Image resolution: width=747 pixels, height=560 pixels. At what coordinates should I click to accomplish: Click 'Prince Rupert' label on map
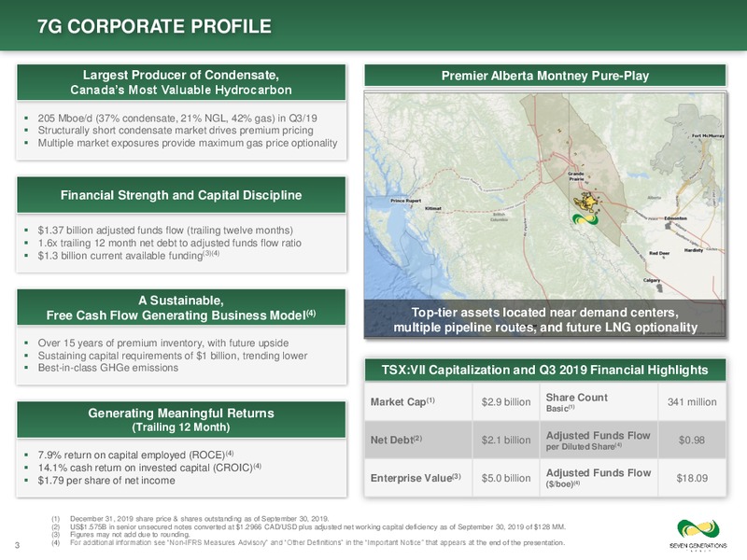click(405, 201)
